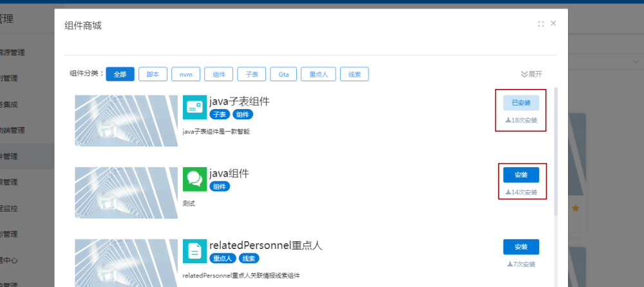The height and width of the screenshot is (287, 644).
Task: Install the java组件 component
Action: (x=521, y=175)
